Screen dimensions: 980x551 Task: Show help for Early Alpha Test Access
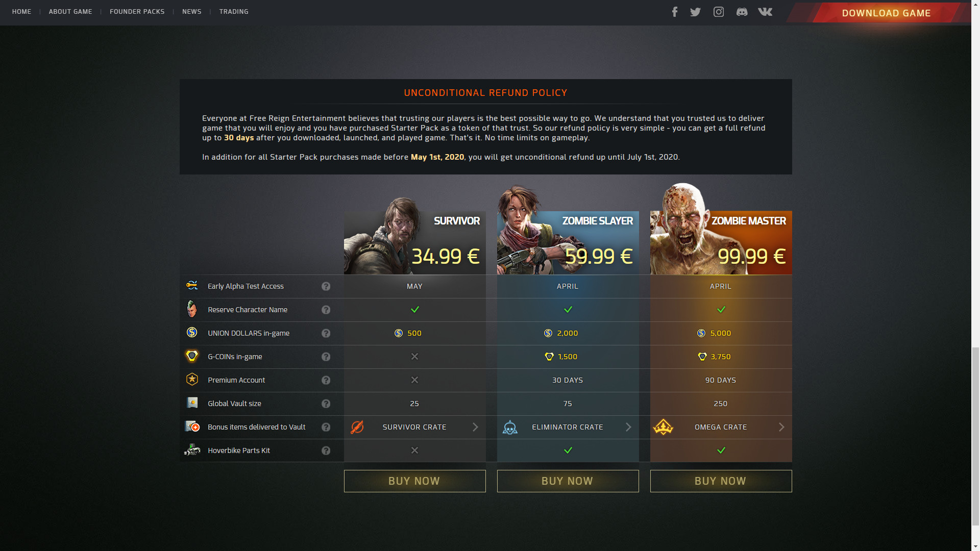[x=326, y=286]
